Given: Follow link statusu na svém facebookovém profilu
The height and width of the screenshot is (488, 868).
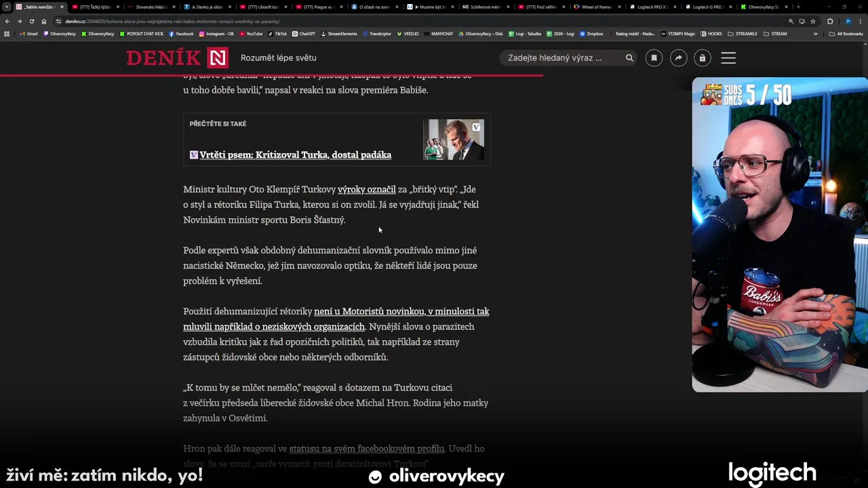Looking at the screenshot, I should [367, 448].
